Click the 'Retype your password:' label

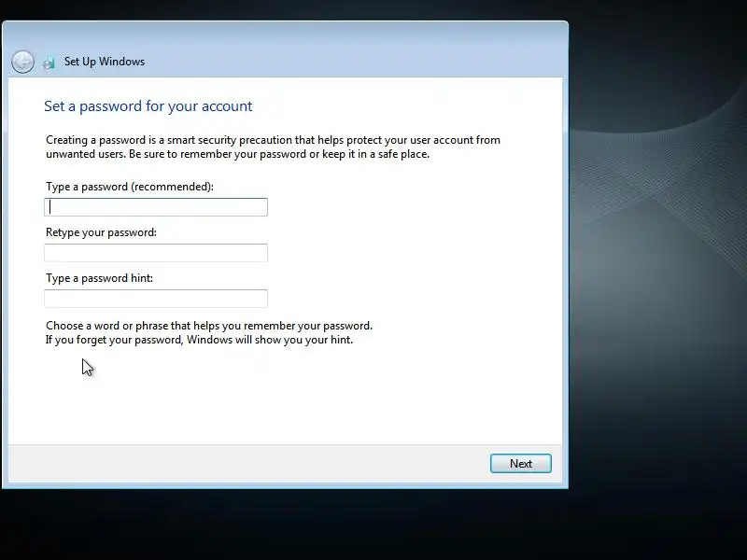101,232
